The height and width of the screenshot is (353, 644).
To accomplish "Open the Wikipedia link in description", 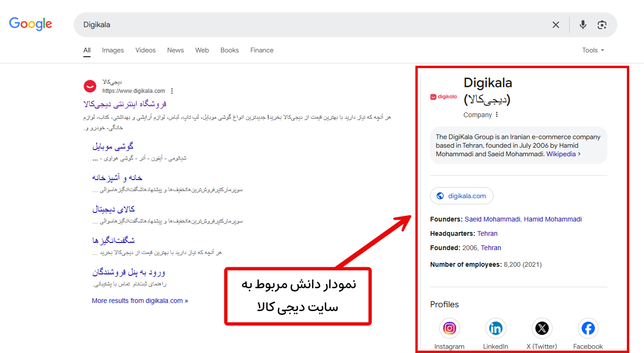I will (563, 154).
